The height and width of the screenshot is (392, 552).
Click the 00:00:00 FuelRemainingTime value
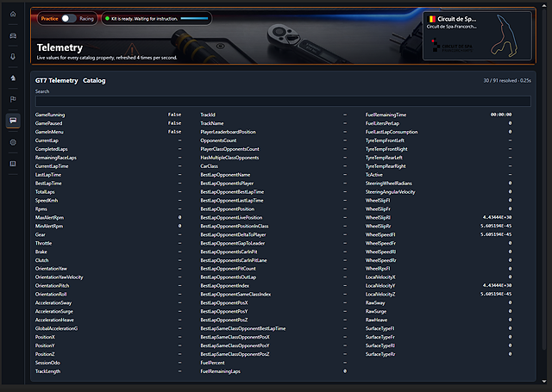pyautogui.click(x=501, y=115)
